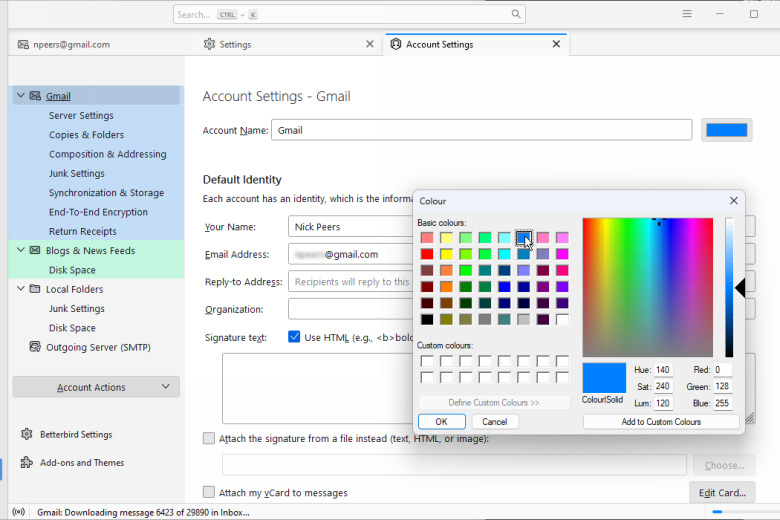Screen dimensions: 780x520
Task: Toggle Use HTML signature checkbox
Action: point(294,337)
